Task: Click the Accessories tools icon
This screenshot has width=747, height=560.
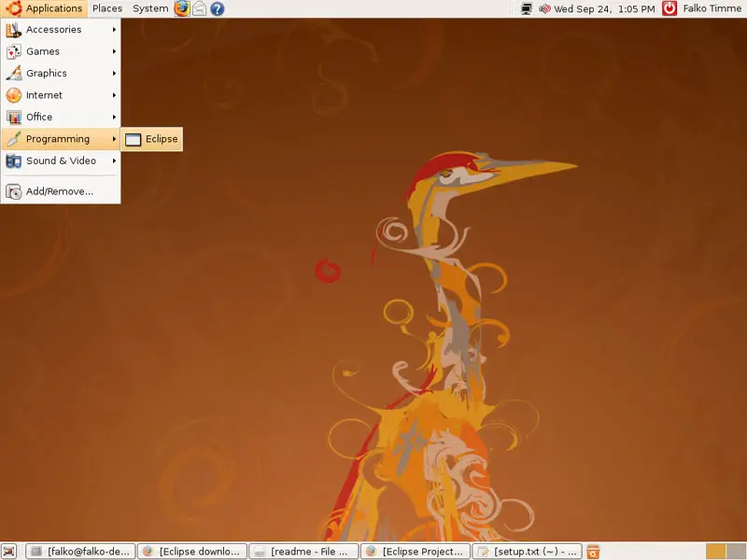Action: pos(13,30)
